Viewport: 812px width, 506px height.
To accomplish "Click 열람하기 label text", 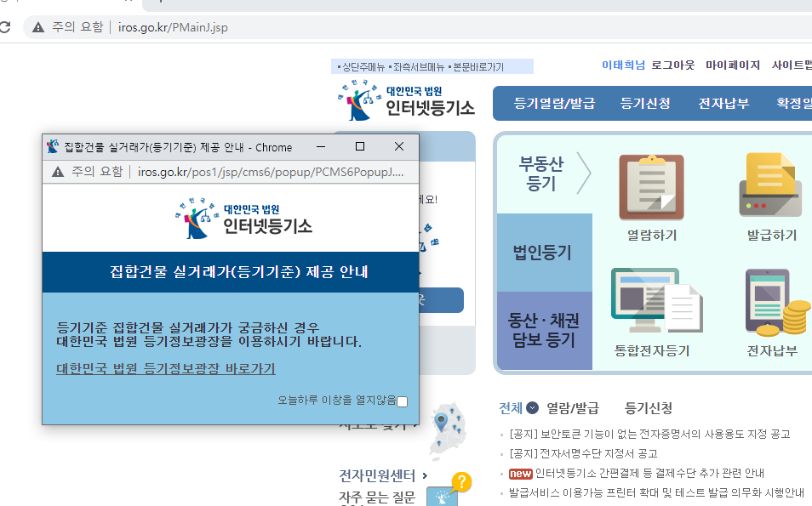I will (652, 236).
